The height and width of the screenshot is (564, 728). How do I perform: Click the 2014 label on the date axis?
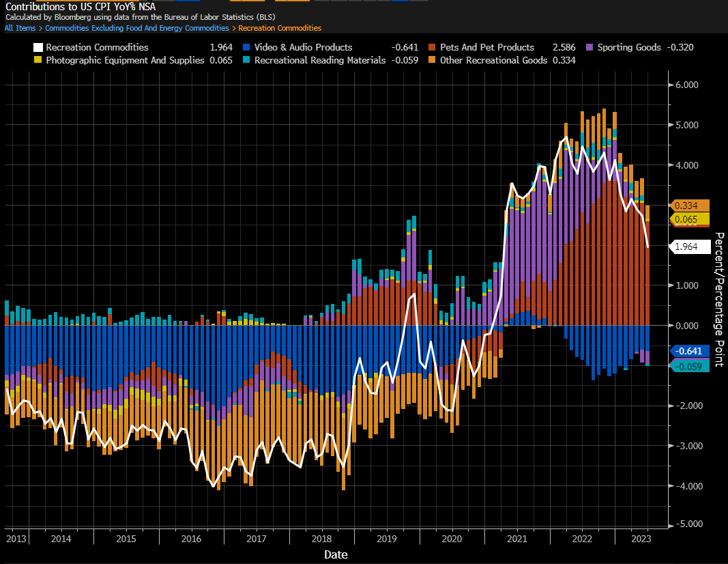point(61,539)
